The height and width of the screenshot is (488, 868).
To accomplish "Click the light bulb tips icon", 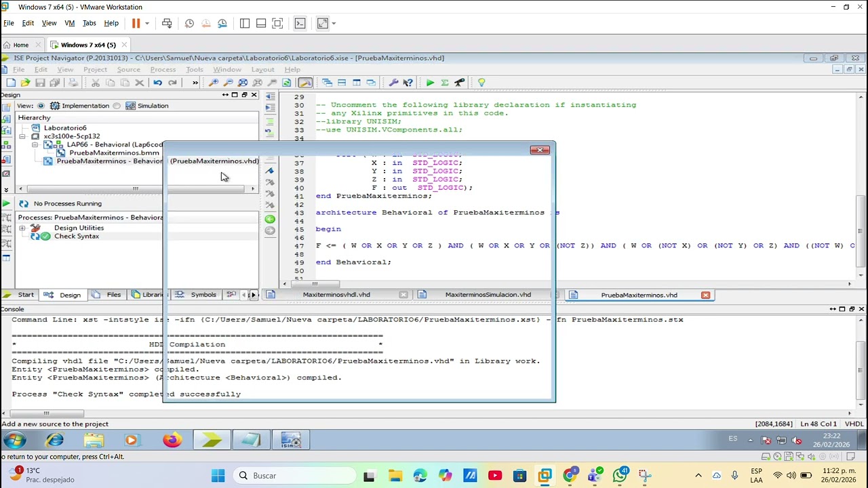I will click(481, 83).
